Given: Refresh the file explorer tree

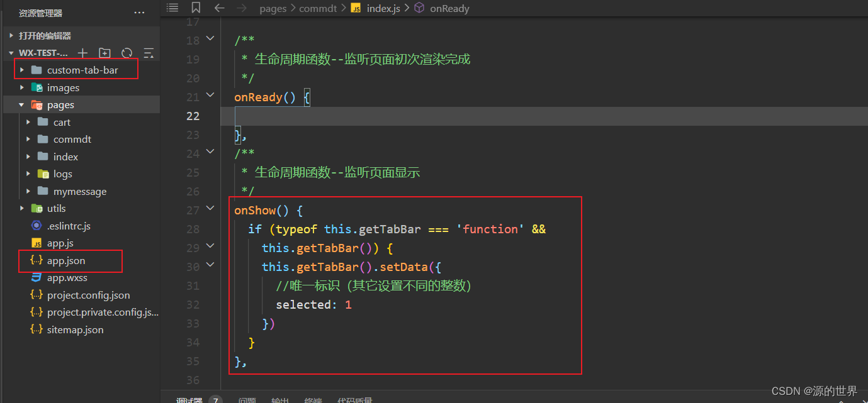Looking at the screenshot, I should [x=127, y=53].
